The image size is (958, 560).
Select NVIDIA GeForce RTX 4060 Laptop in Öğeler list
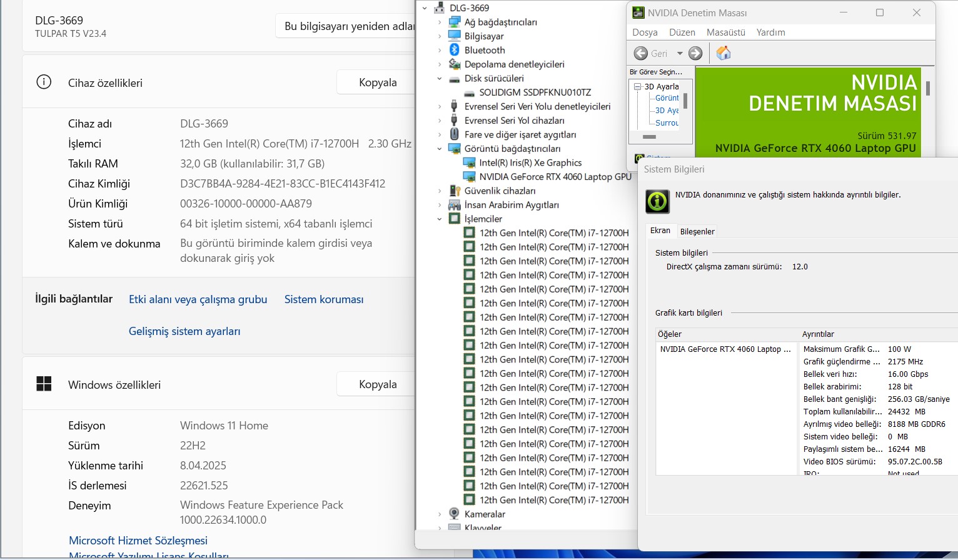[725, 349]
